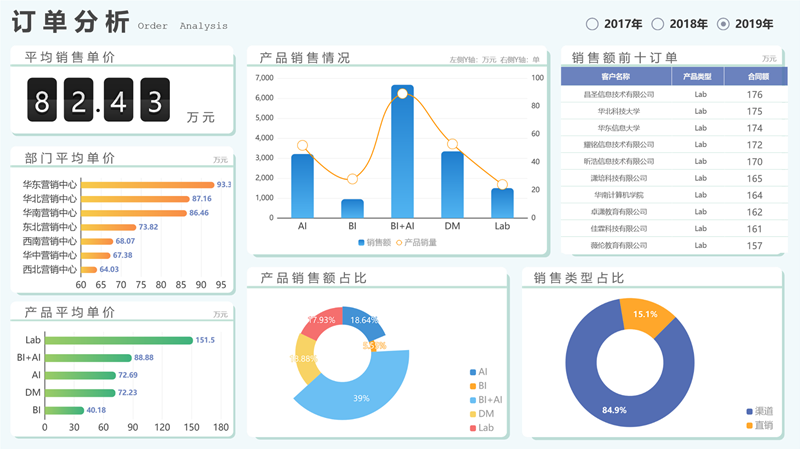The height and width of the screenshot is (449, 800).
Task: Choose the 2018年 year option
Action: point(658,24)
